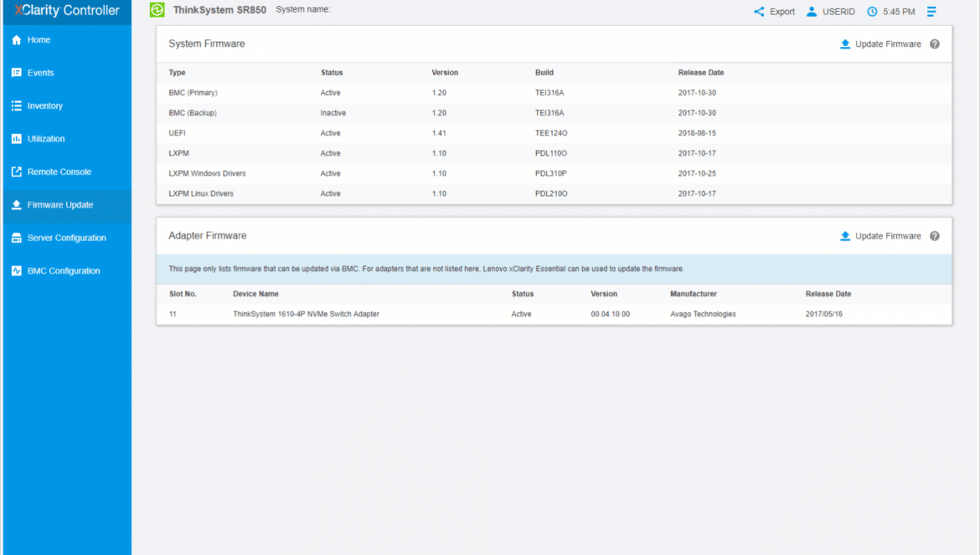
Task: Click the Utilization chart icon
Action: [16, 139]
